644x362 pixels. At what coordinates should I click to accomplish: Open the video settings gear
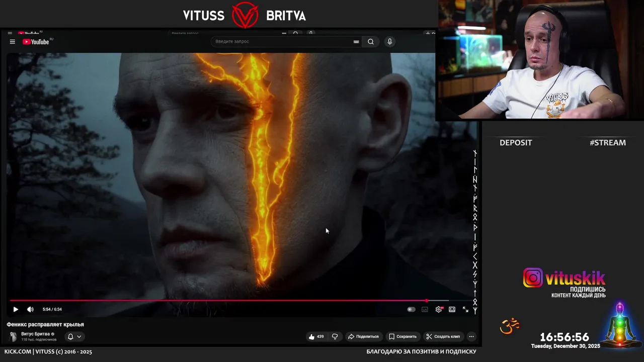tap(438, 309)
